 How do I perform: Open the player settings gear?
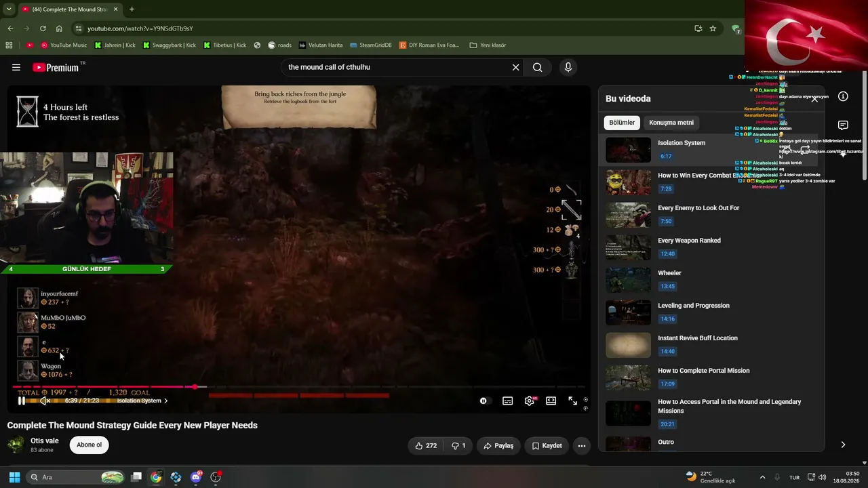point(529,401)
